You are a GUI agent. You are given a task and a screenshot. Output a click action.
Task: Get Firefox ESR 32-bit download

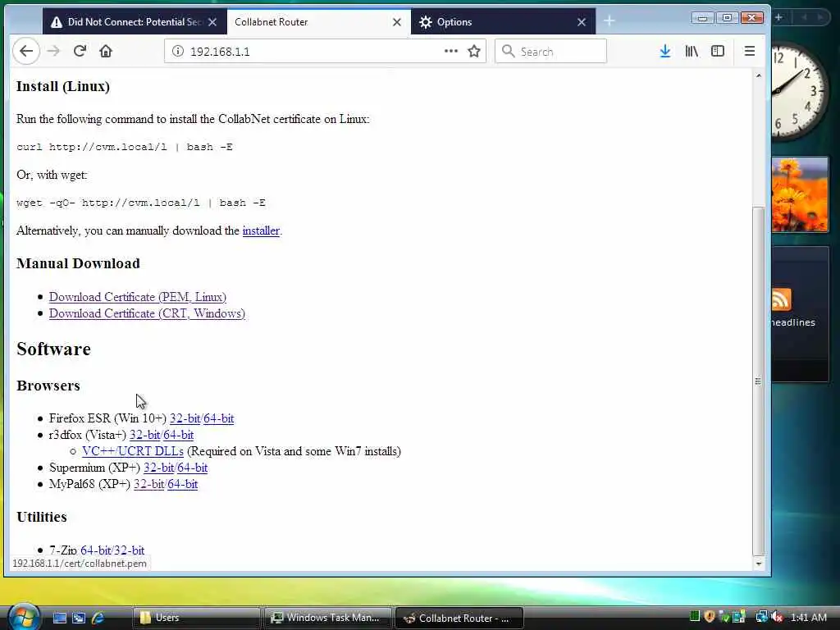[185, 418]
